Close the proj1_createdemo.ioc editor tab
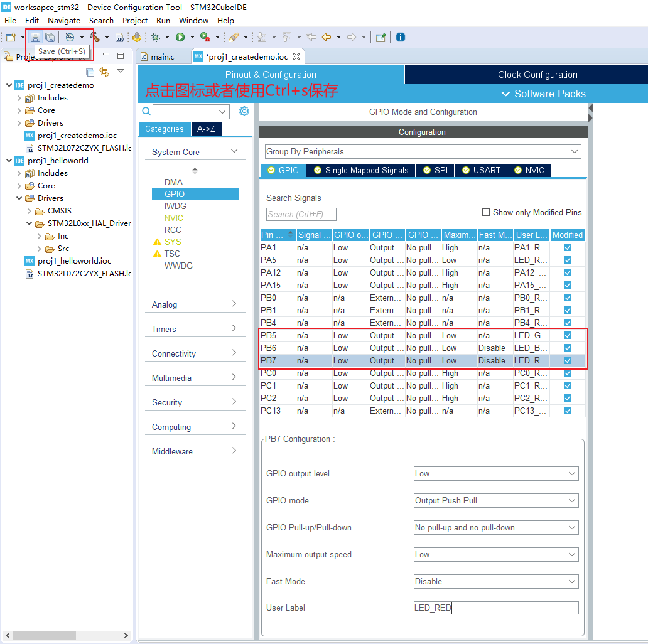 (296, 56)
